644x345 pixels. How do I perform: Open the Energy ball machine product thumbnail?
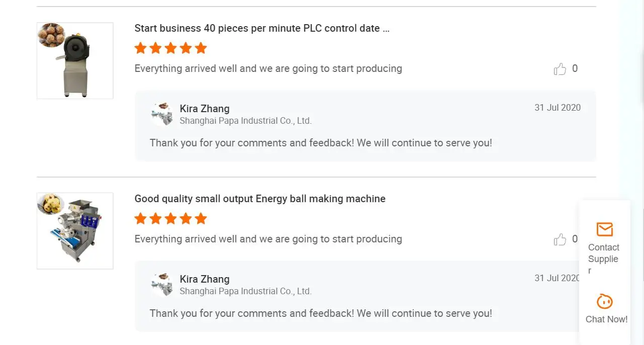pyautogui.click(x=75, y=231)
